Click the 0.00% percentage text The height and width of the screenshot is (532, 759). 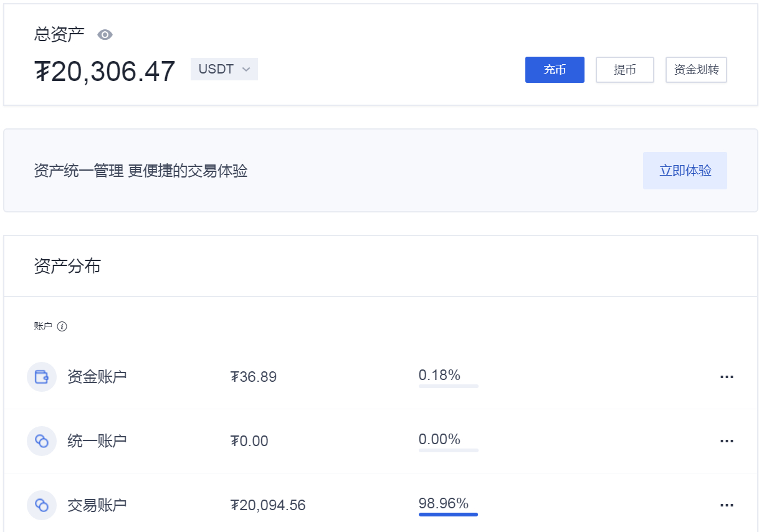439,439
